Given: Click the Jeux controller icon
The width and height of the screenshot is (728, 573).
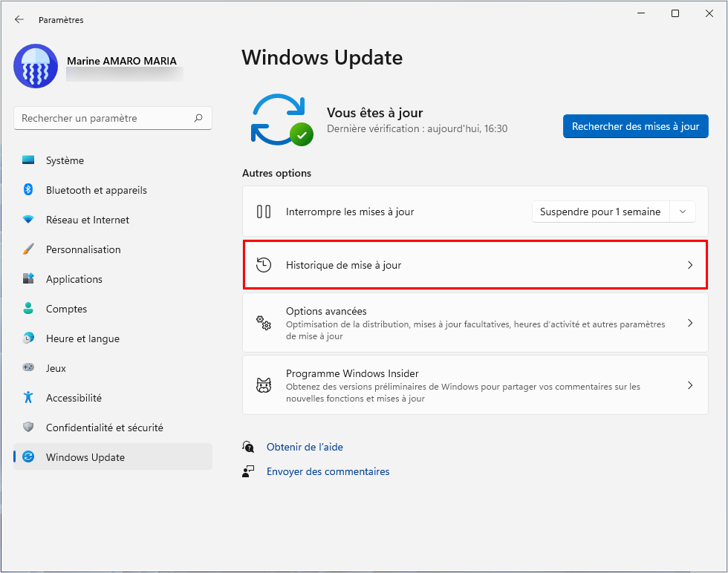Looking at the screenshot, I should 28,367.
